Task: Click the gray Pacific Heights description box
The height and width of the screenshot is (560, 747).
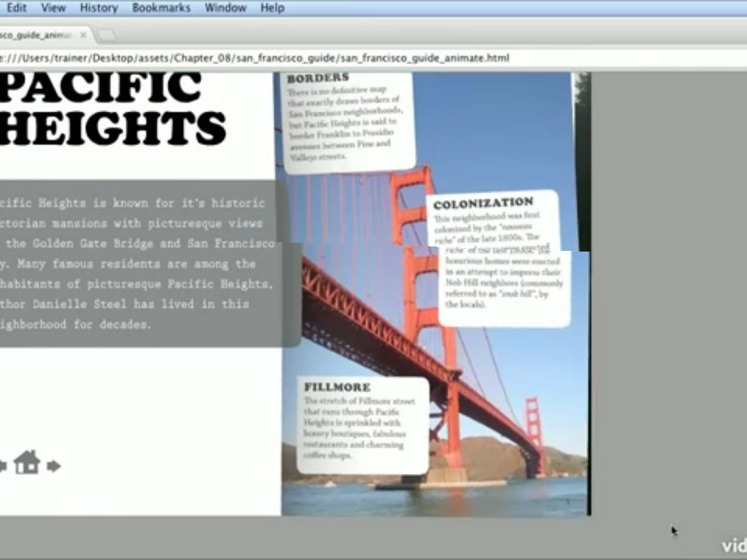Action: pyautogui.click(x=149, y=263)
